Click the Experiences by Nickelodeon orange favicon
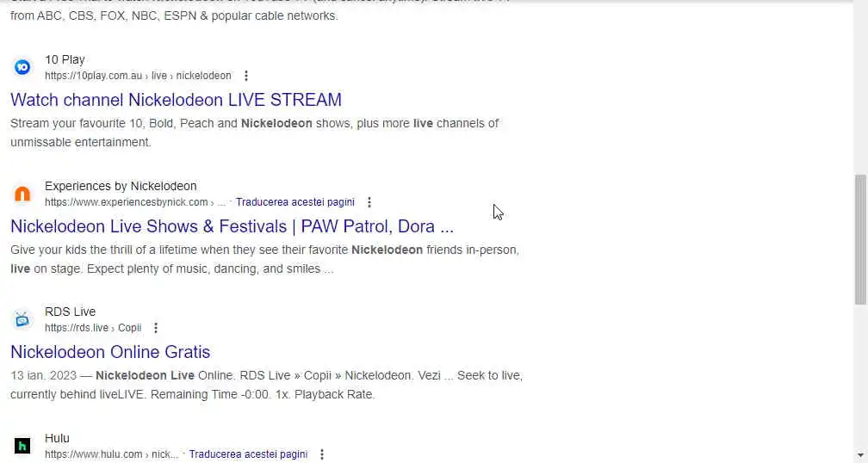 [x=22, y=194]
